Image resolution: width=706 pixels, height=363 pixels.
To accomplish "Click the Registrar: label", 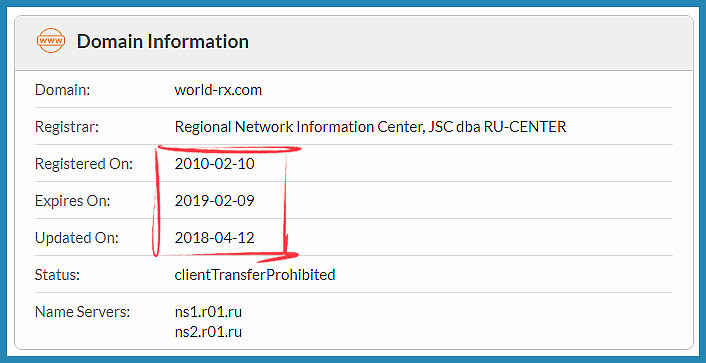I will [x=67, y=127].
